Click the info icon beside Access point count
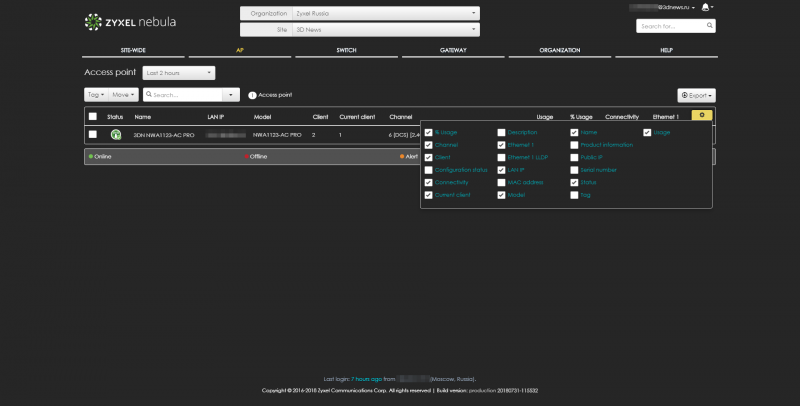Screen dimensions: 800x406 point(252,95)
